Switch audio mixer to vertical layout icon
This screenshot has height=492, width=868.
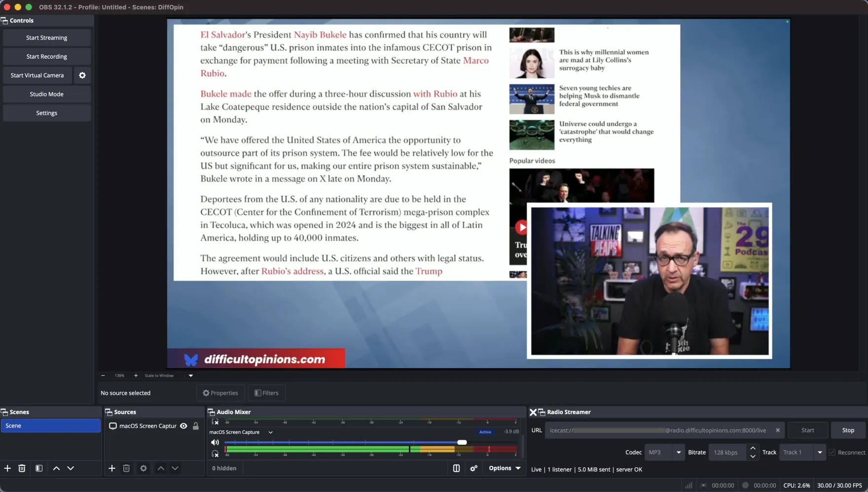point(456,468)
